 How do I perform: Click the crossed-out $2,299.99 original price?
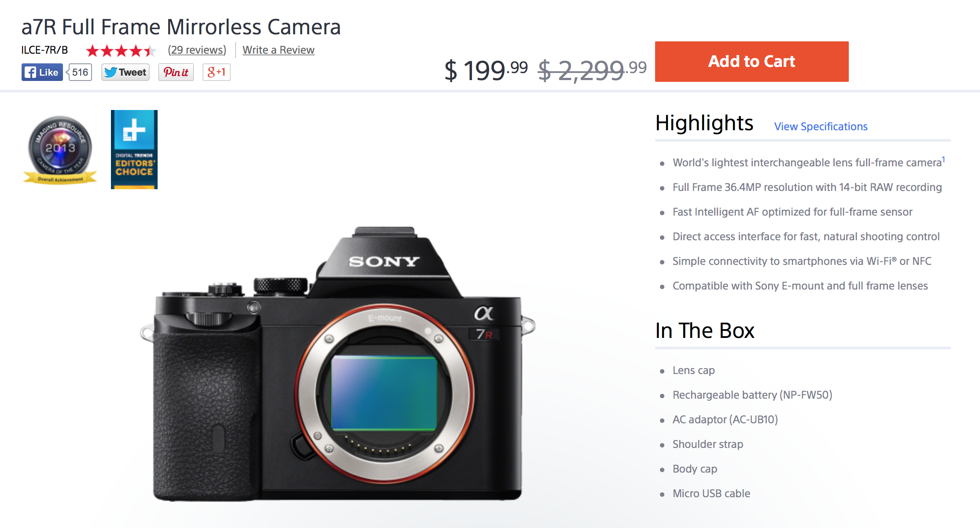(592, 70)
